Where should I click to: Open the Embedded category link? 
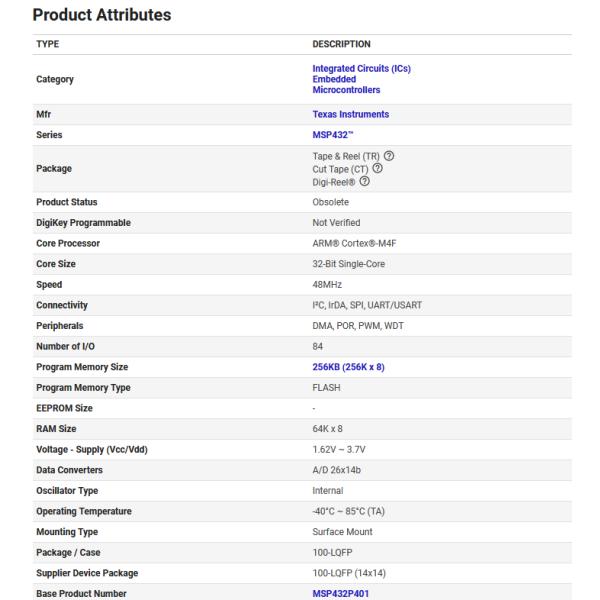coord(334,79)
